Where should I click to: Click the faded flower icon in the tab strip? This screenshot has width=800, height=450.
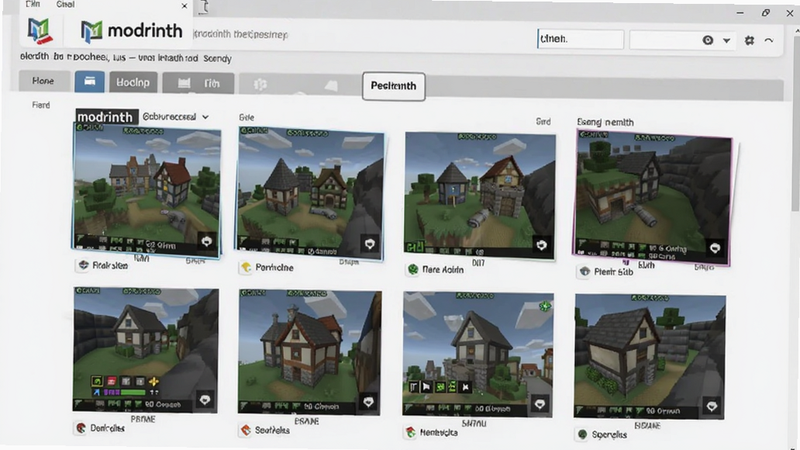(260, 84)
